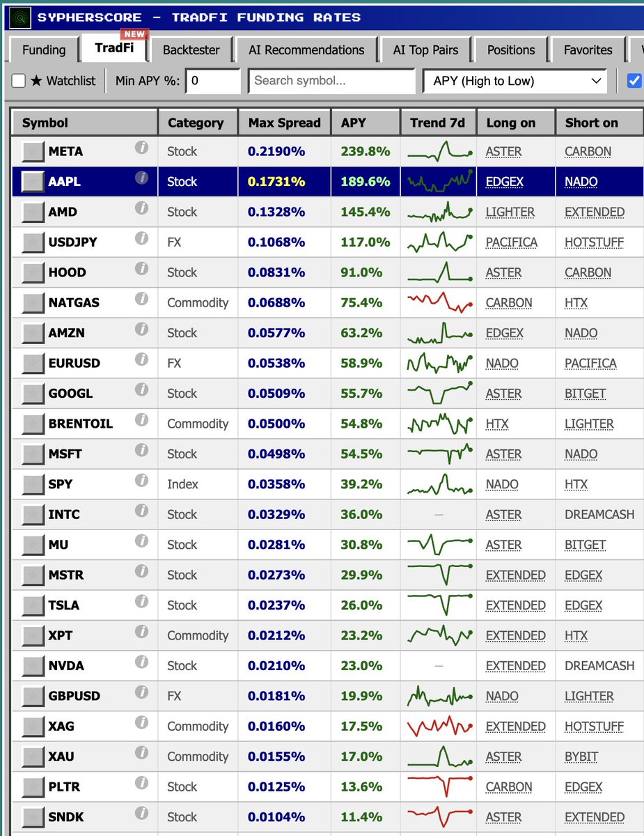
Task: Open the Favorites tab
Action: 588,50
